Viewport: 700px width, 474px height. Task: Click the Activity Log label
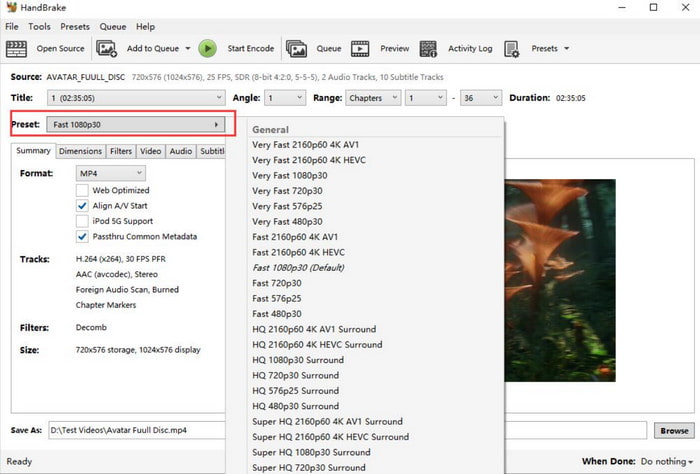pos(470,49)
